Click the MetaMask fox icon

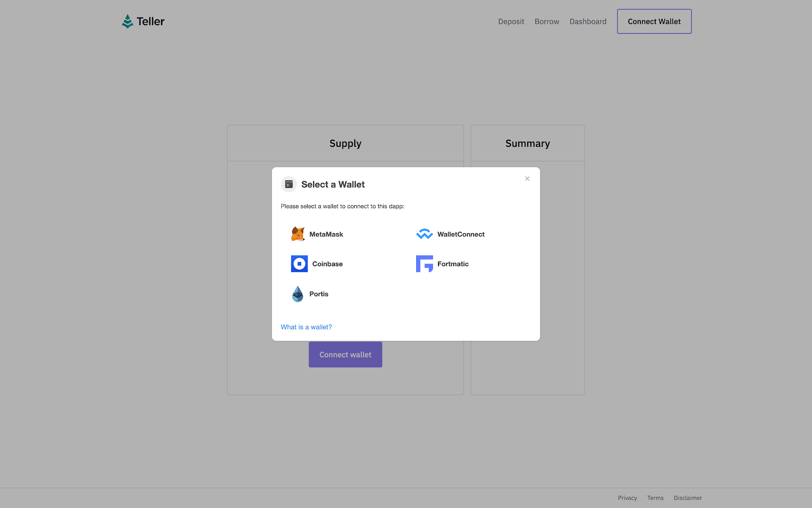pos(298,234)
